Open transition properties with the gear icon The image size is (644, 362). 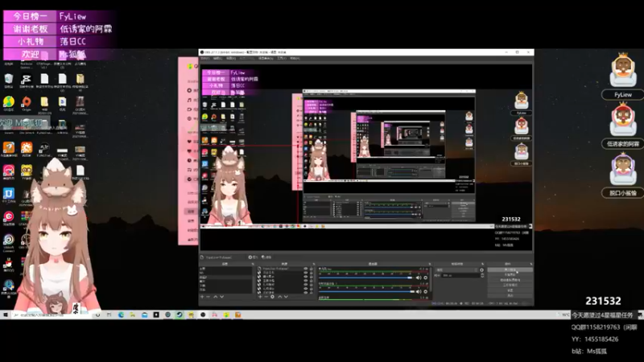(481, 270)
